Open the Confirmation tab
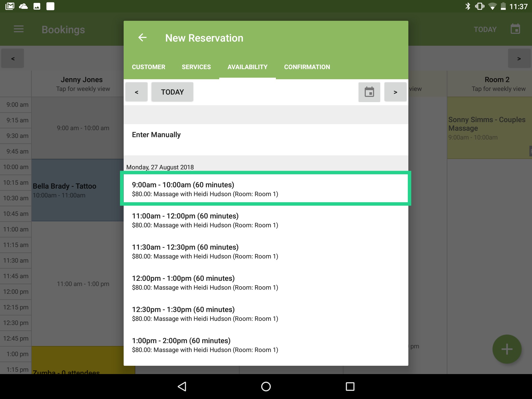532x399 pixels. pos(307,67)
